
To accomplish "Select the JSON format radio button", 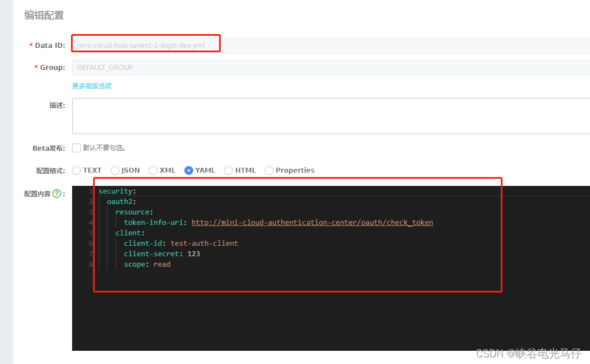I will [115, 170].
